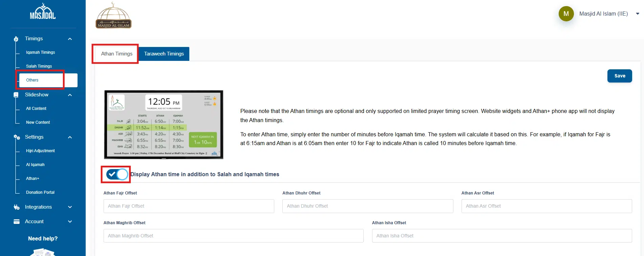Expand the Integrations menu section

pos(70,207)
